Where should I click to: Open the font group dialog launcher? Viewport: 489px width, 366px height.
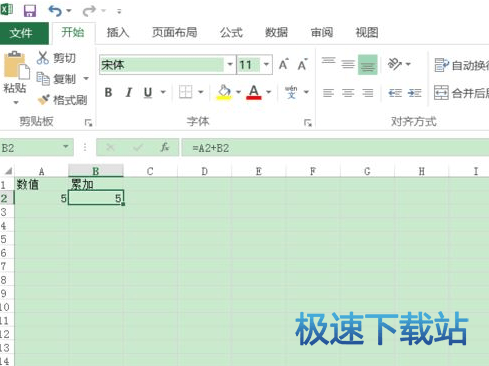[308, 123]
